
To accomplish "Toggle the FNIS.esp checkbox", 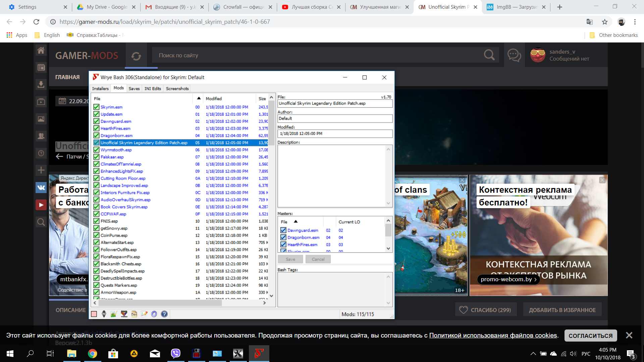I will coord(96,221).
